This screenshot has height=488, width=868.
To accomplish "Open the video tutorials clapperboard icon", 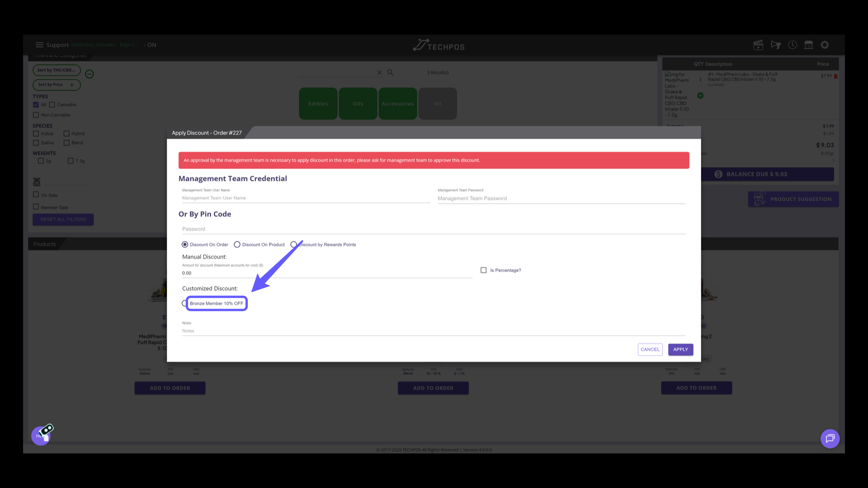I will 758,45.
